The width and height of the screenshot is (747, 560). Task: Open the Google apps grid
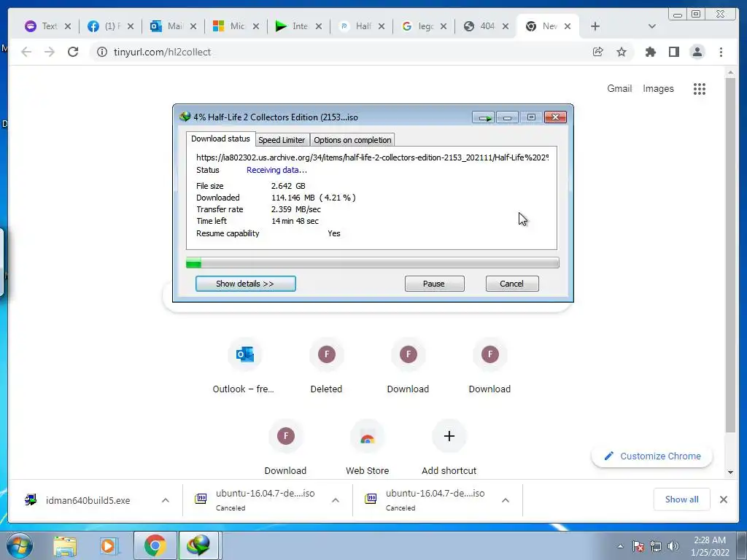[700, 88]
